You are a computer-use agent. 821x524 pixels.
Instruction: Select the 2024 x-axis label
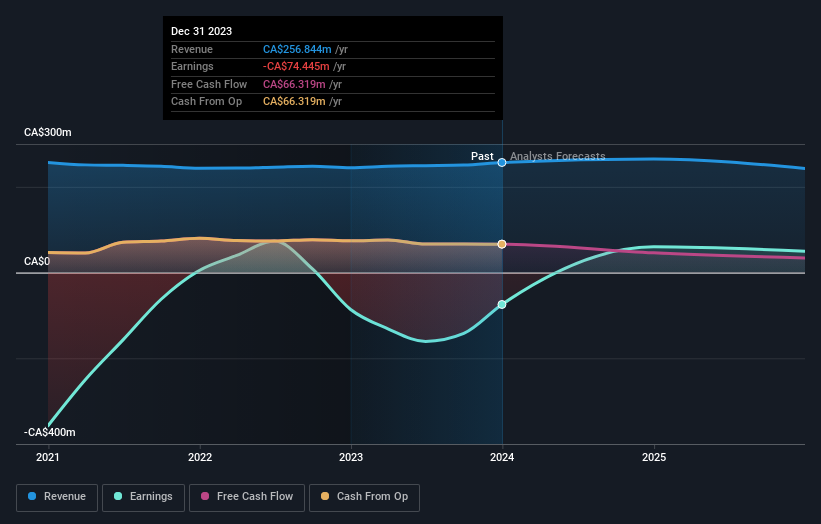click(x=502, y=458)
